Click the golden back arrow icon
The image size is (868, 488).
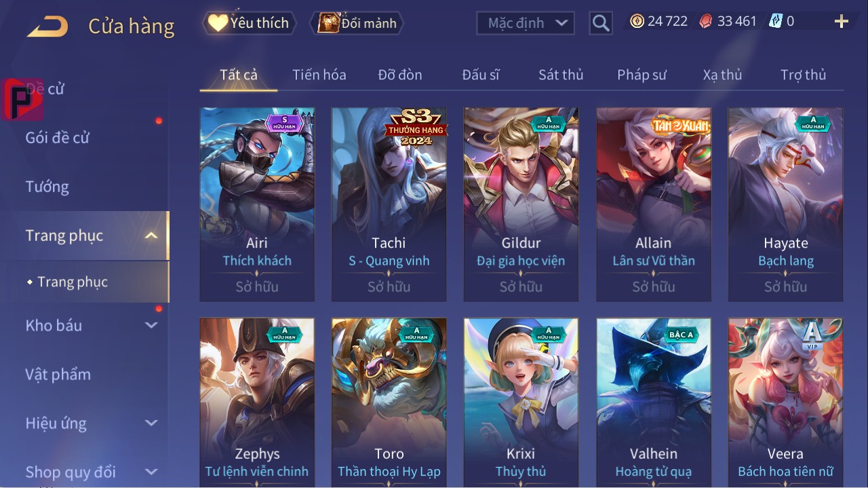(47, 26)
